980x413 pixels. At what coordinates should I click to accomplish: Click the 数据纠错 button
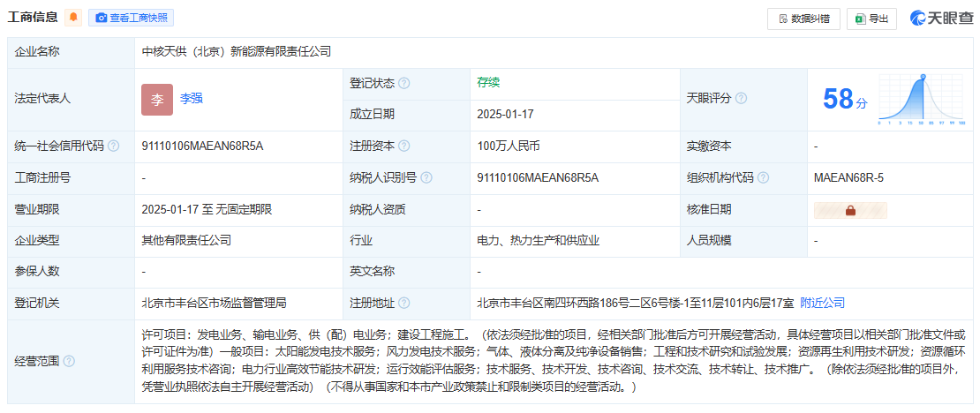tap(803, 19)
